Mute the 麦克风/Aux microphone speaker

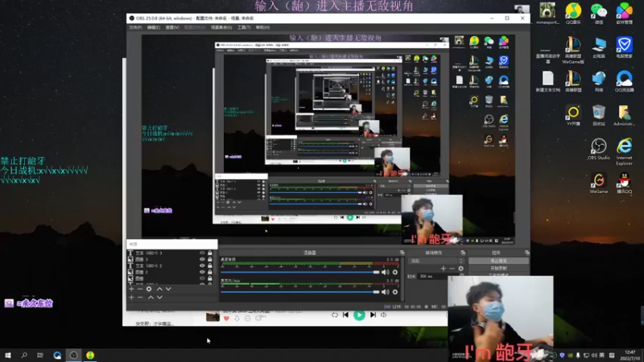(x=386, y=292)
